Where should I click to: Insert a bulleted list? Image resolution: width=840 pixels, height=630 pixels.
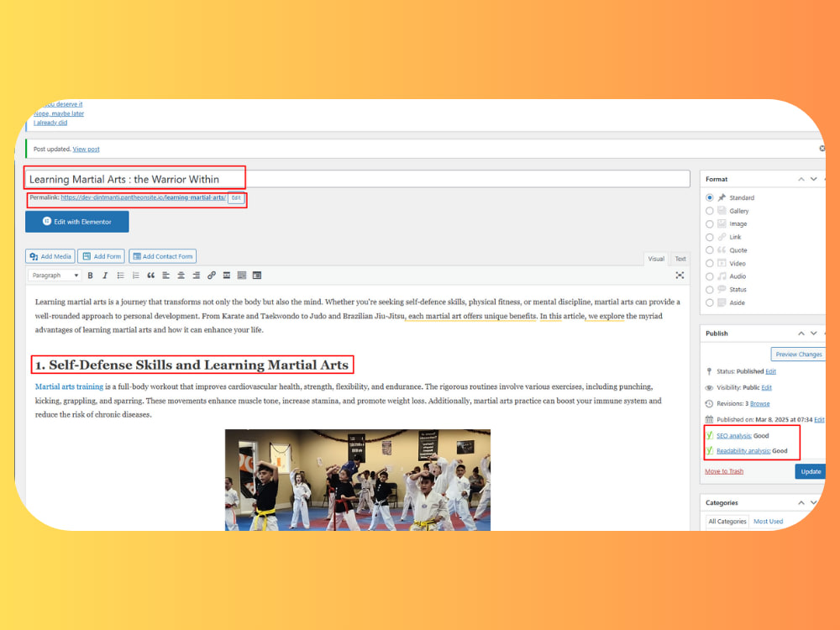point(120,276)
